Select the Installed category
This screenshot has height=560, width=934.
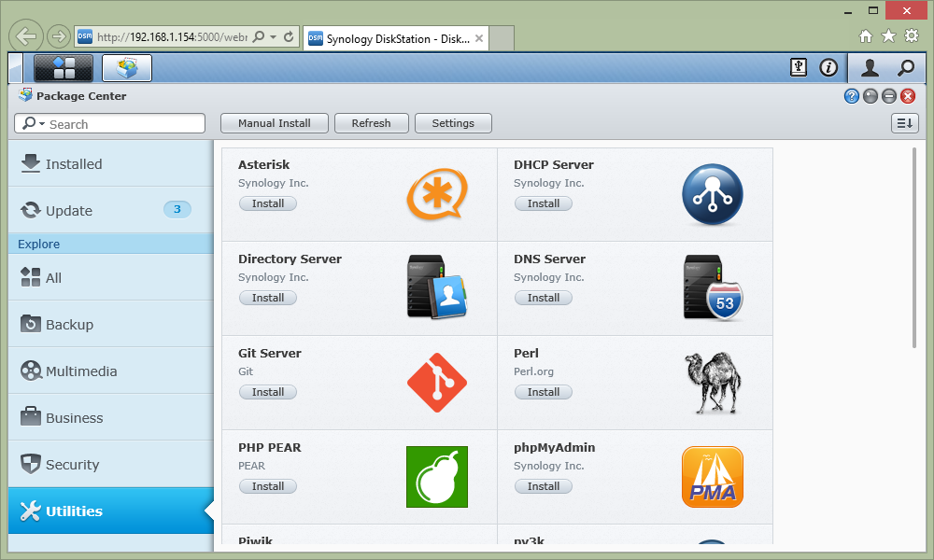pos(111,163)
